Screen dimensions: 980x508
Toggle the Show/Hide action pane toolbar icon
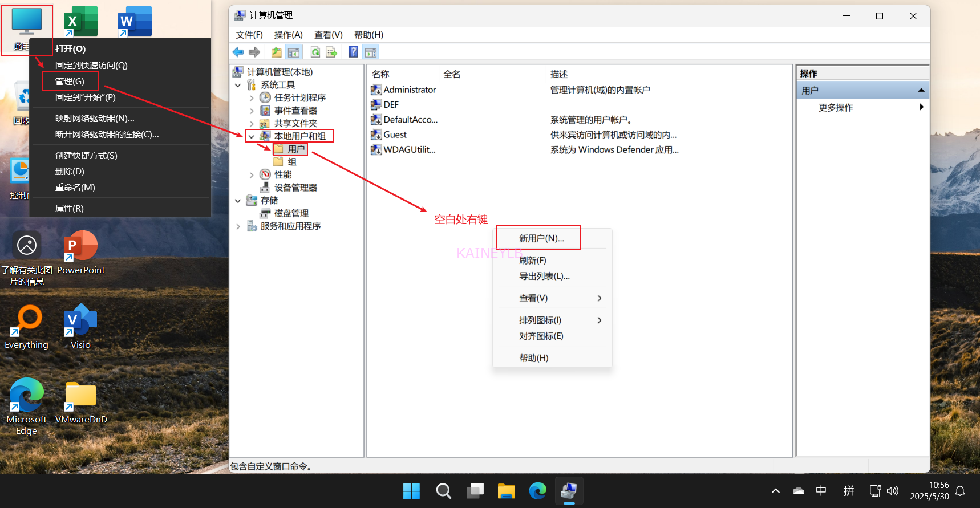coord(371,52)
